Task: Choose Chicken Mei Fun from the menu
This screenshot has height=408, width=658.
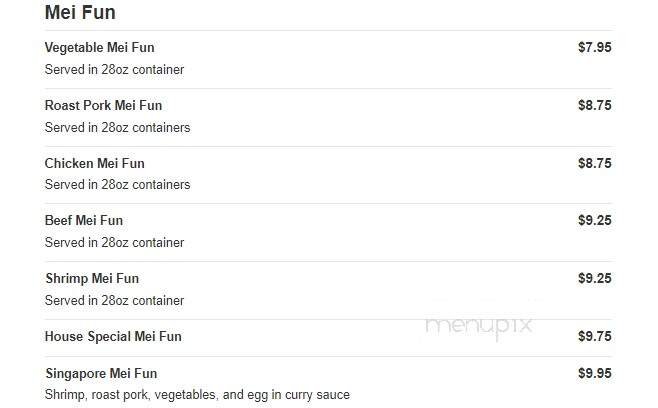Action: tap(94, 163)
